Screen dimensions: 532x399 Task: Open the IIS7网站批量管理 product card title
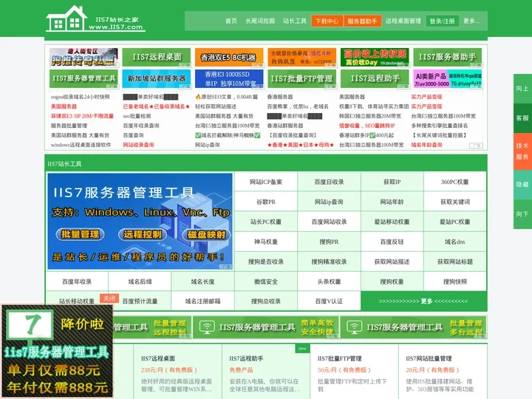429,358
